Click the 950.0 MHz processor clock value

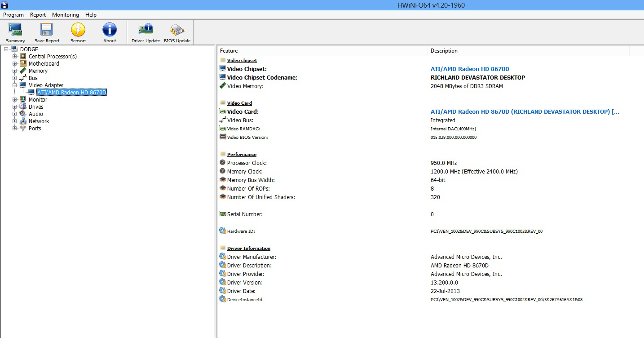[444, 163]
